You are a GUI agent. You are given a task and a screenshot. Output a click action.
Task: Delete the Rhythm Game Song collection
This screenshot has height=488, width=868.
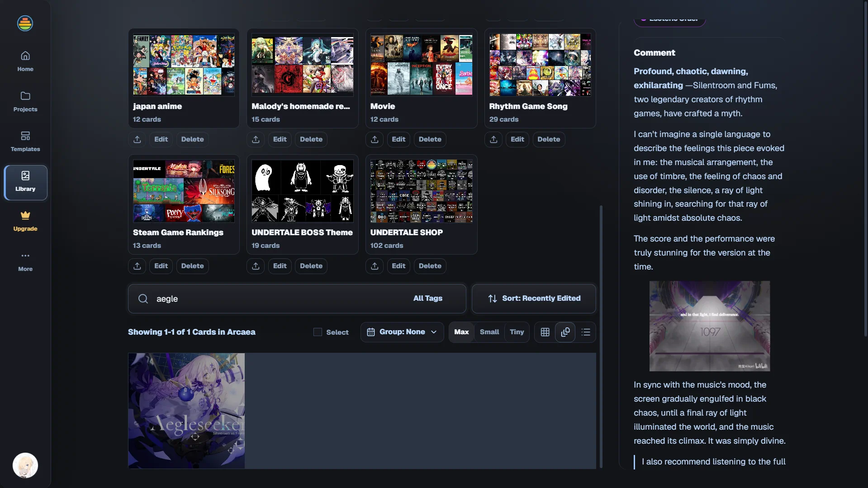pyautogui.click(x=549, y=139)
